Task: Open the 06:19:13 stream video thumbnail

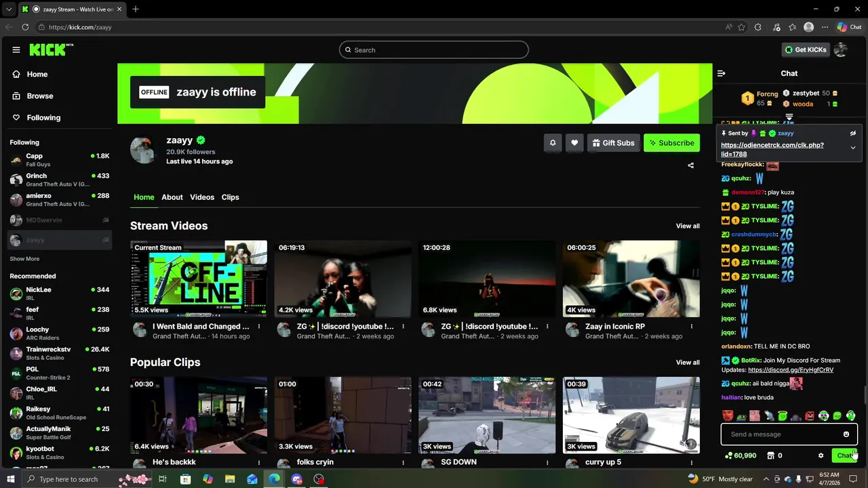Action: 342,279
